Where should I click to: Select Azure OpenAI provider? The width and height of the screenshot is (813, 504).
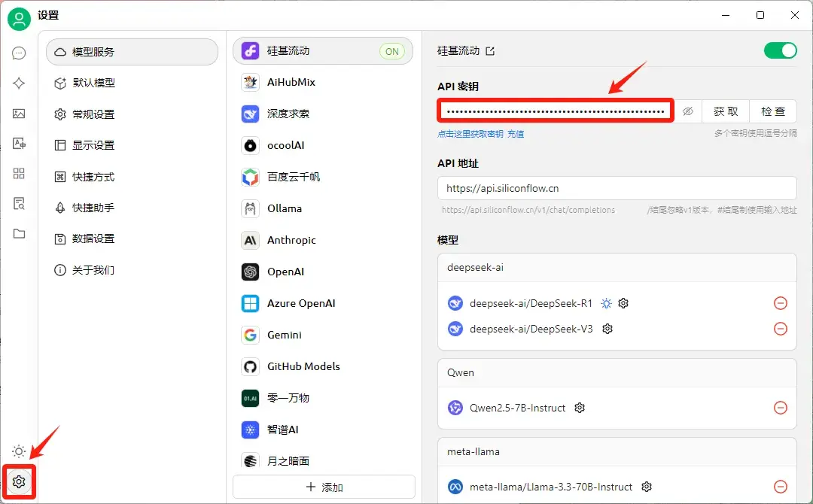pyautogui.click(x=322, y=303)
